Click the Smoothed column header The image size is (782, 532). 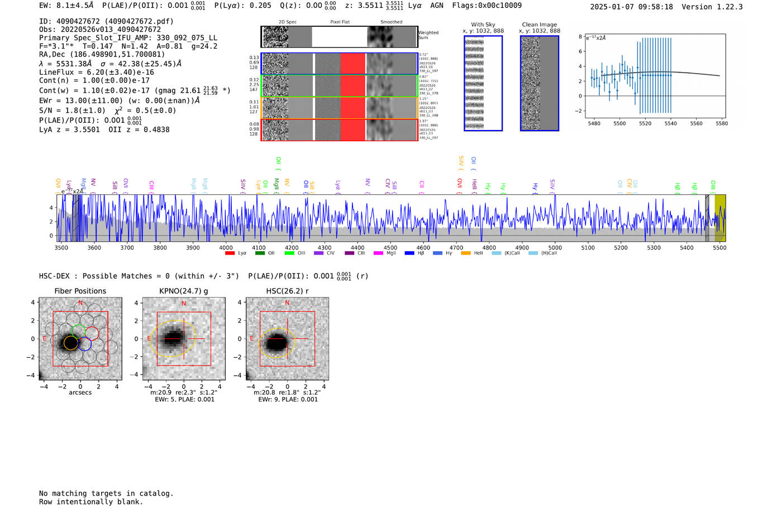click(392, 22)
